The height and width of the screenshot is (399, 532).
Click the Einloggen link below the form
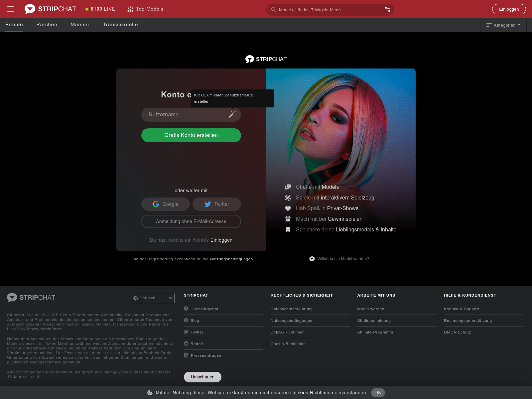coord(221,240)
